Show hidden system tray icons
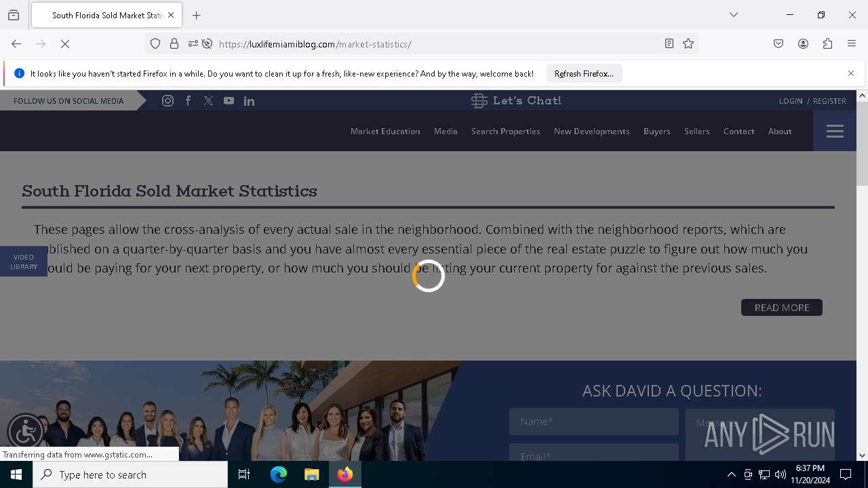This screenshot has height=488, width=868. [731, 474]
